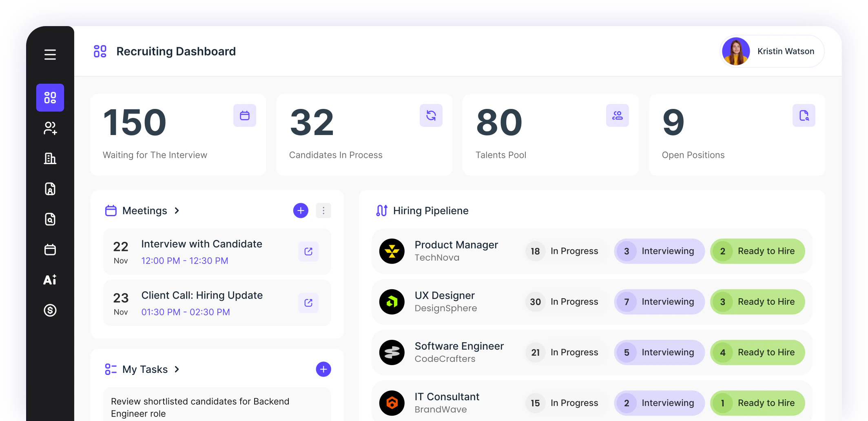This screenshot has width=868, height=421.
Task: Expand the Meetings chevron arrow
Action: pyautogui.click(x=177, y=210)
